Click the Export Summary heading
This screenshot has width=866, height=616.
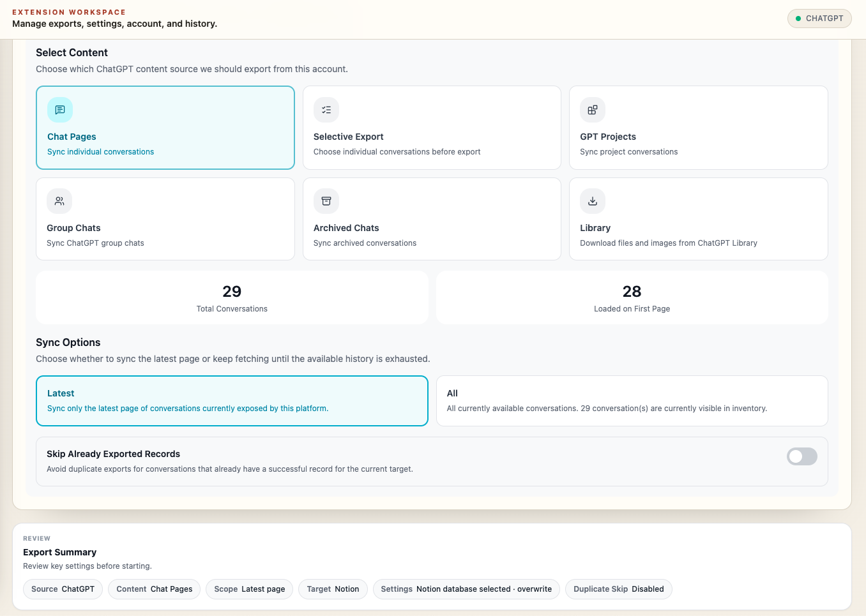pyautogui.click(x=60, y=552)
